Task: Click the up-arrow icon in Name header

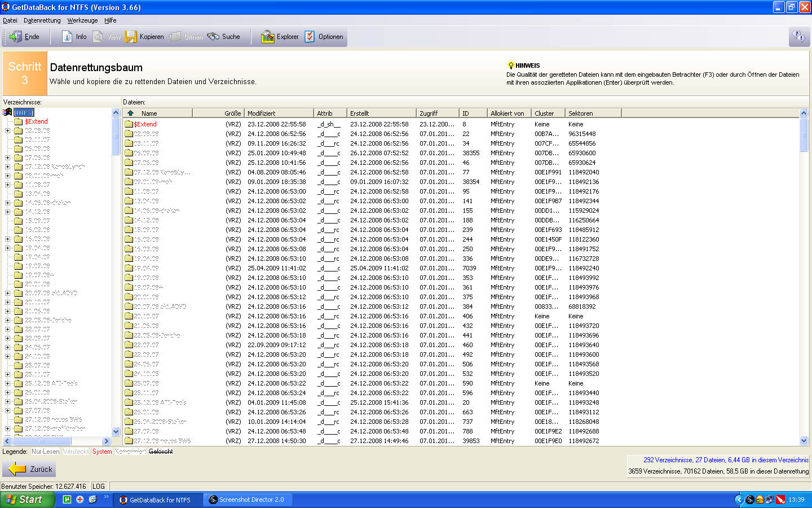Action: coord(131,113)
